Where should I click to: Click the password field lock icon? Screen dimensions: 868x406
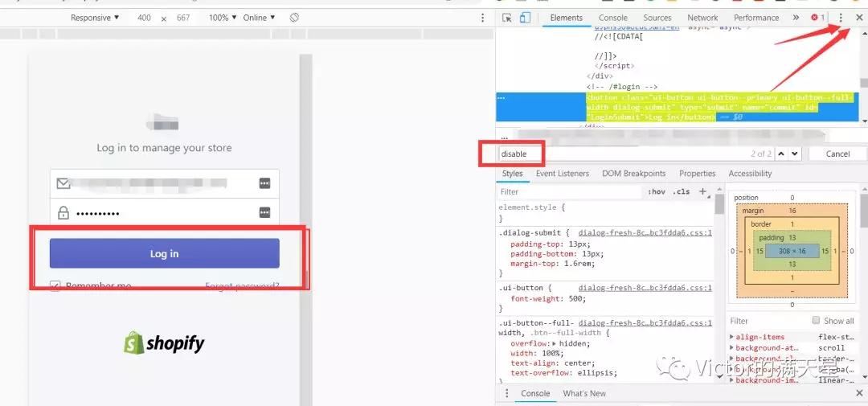63,213
